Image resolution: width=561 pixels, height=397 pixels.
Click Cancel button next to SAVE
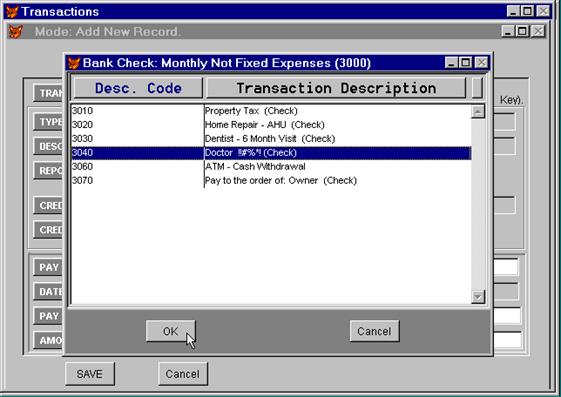point(183,374)
